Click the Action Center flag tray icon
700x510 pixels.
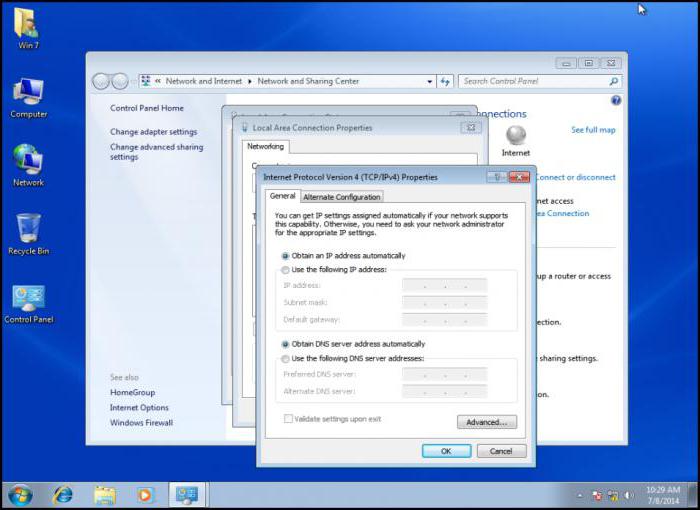[x=597, y=495]
